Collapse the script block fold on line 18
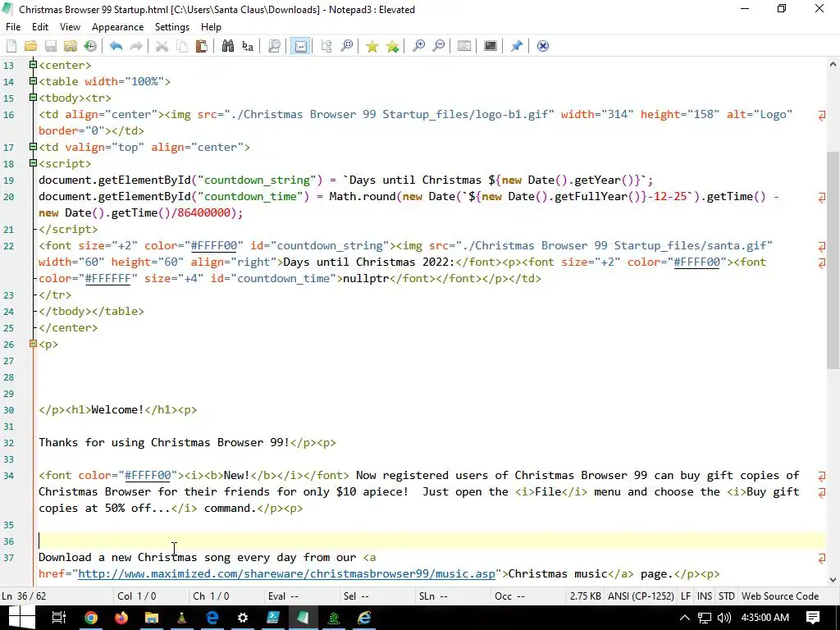 33,163
